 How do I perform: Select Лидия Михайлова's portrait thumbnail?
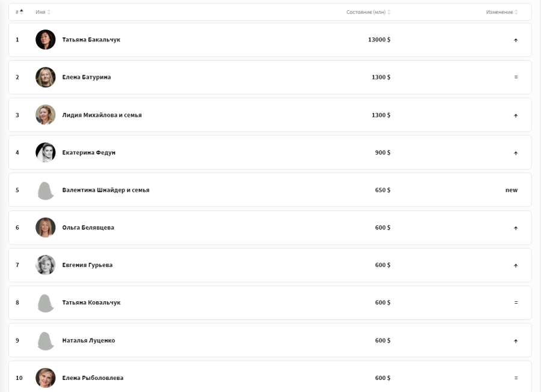pos(46,115)
